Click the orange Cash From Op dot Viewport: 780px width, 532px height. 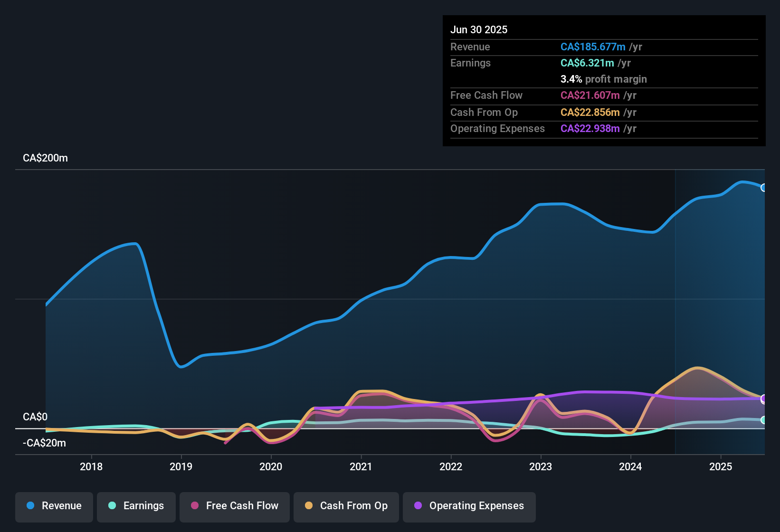pyautogui.click(x=309, y=505)
